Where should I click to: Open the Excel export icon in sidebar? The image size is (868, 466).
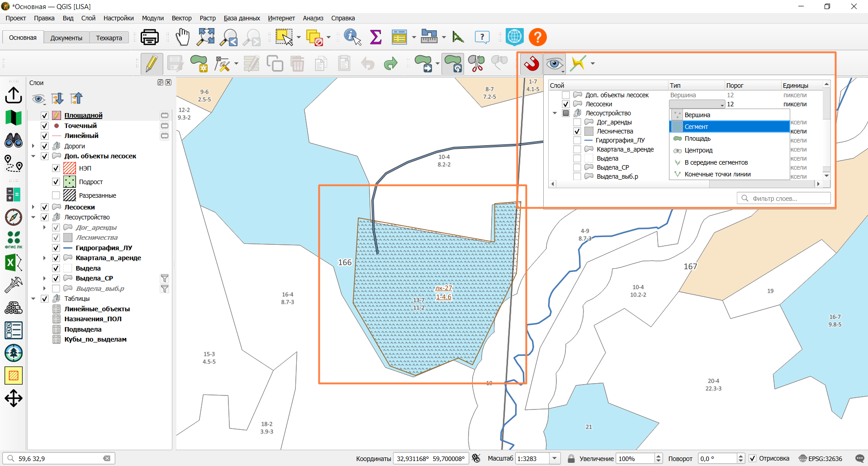click(13, 263)
